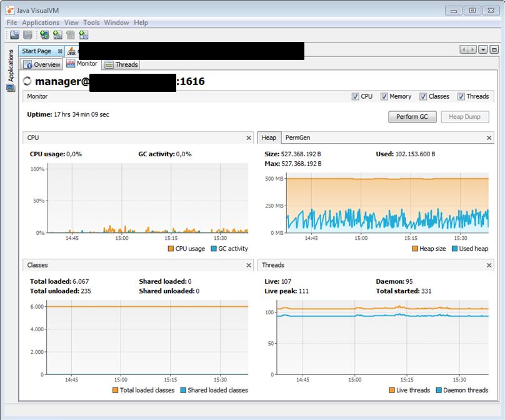Image resolution: width=505 pixels, height=420 pixels.
Task: Click the Java VisualVM title bar icon
Action: pos(10,10)
